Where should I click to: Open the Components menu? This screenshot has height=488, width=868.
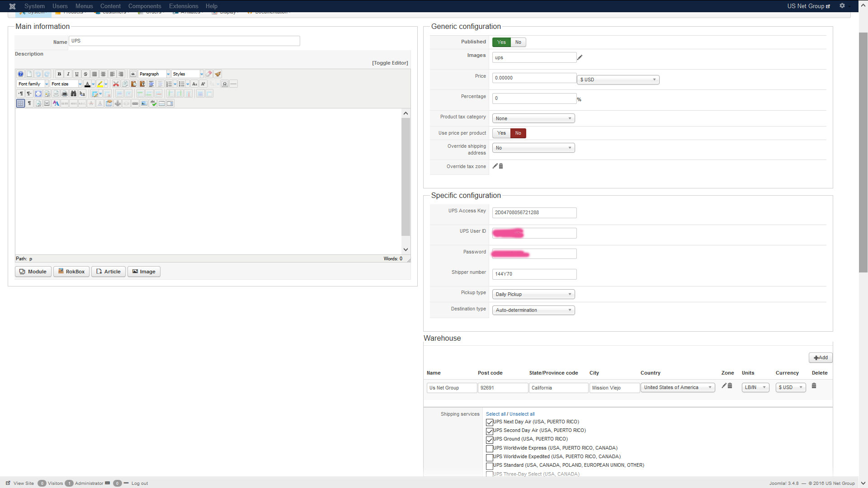[144, 6]
